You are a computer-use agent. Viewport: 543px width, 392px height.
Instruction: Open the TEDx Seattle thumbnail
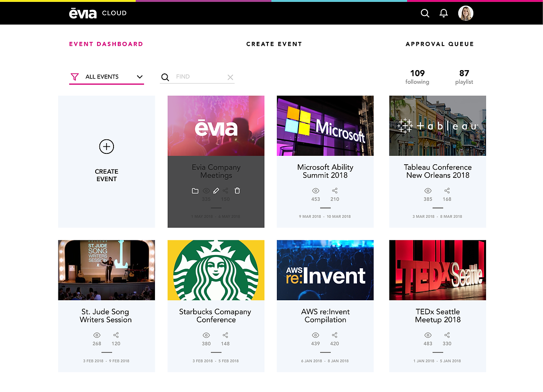tap(438, 270)
